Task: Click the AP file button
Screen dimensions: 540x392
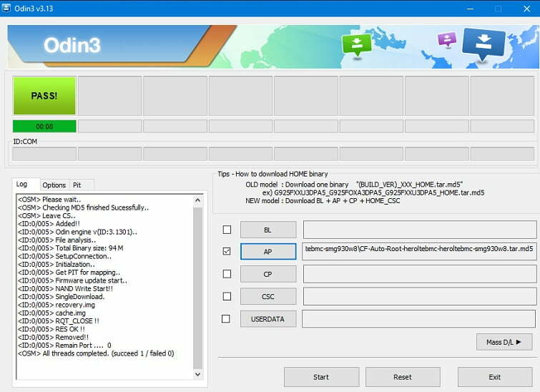Action: tap(268, 252)
